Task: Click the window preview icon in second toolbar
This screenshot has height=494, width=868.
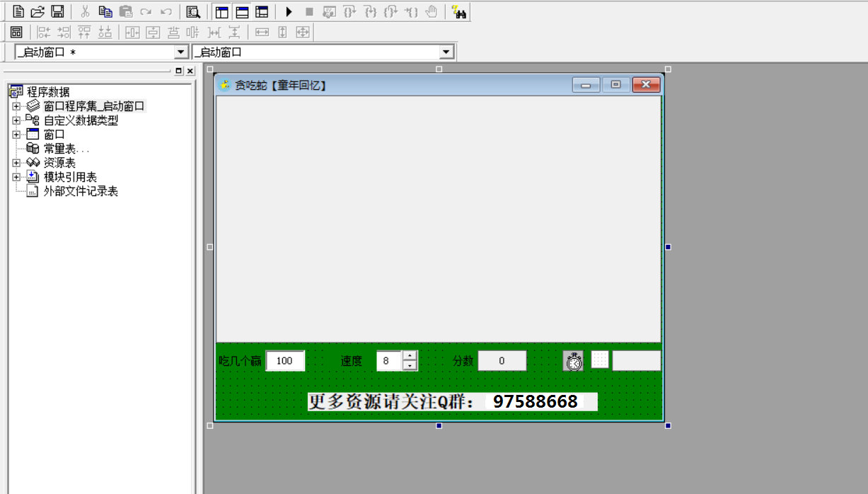Action: 16,32
